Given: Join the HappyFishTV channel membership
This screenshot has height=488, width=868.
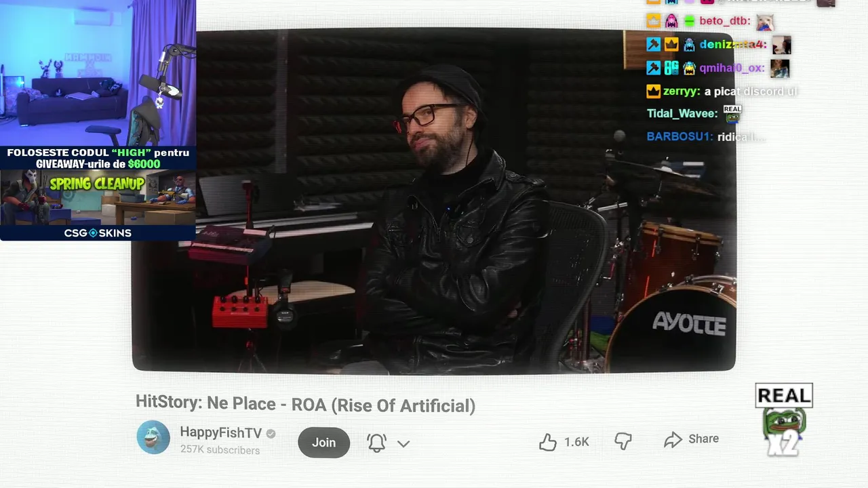Looking at the screenshot, I should point(323,443).
